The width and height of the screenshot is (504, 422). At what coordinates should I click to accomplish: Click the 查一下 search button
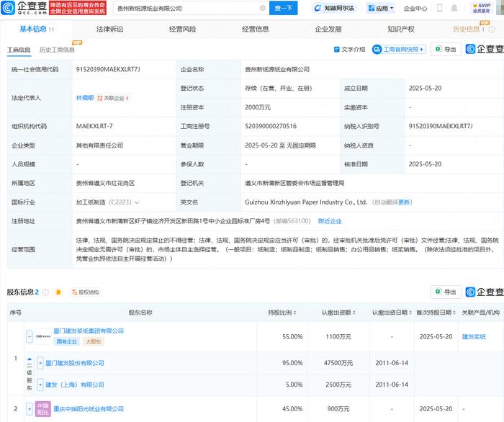coord(283,8)
